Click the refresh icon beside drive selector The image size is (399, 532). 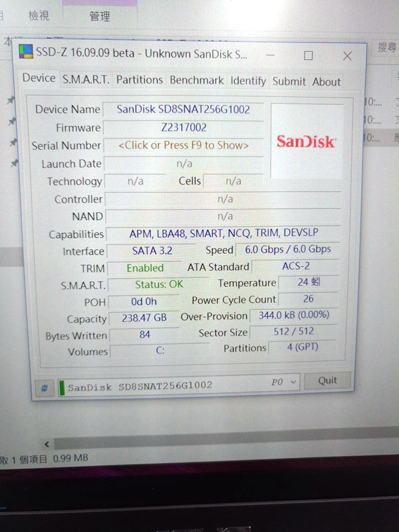click(45, 388)
